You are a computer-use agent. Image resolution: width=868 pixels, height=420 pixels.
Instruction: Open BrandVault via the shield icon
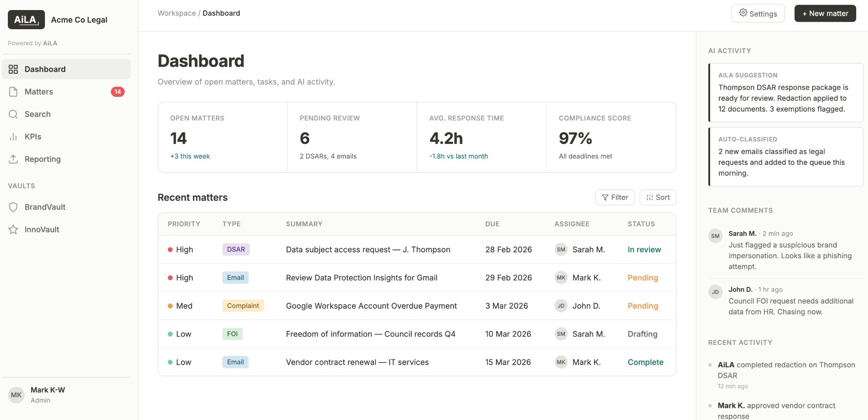(14, 207)
